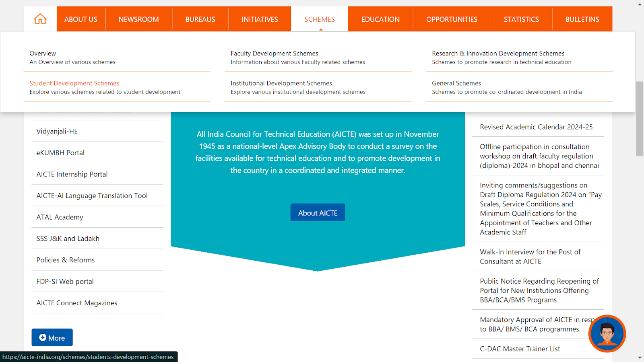The height and width of the screenshot is (362, 644).
Task: Click 'Information about various Faculty related schemes'
Action: [x=298, y=62]
